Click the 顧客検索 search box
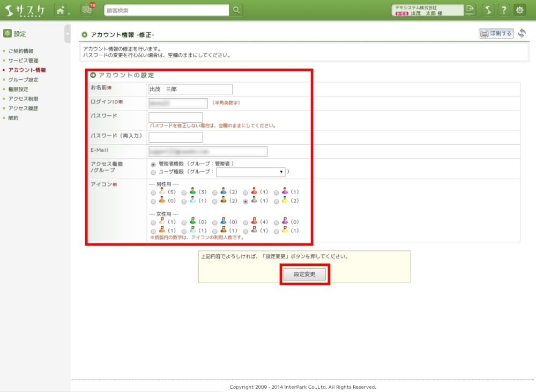536x392 pixels. pyautogui.click(x=167, y=10)
